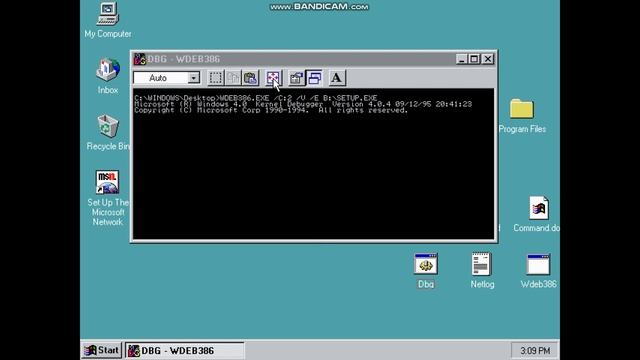Select the Recycle Bin desktop icon
This screenshot has height=360, width=640.
point(108,133)
